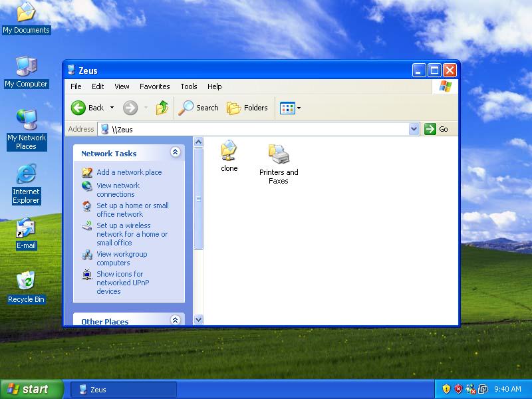Screen dimensions: 532x399
Task: Click the workgroup computers icon
Action: (87, 255)
